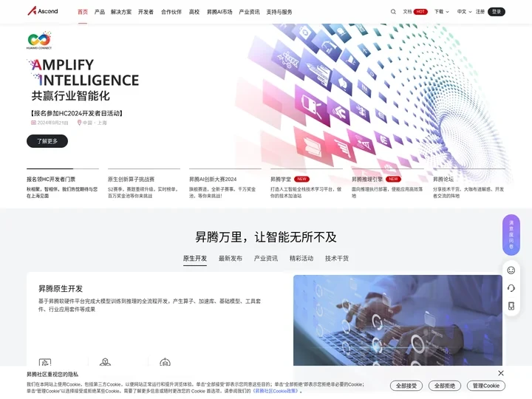Switch to the 原生开发 tab
The width and height of the screenshot is (532, 399).
195,259
